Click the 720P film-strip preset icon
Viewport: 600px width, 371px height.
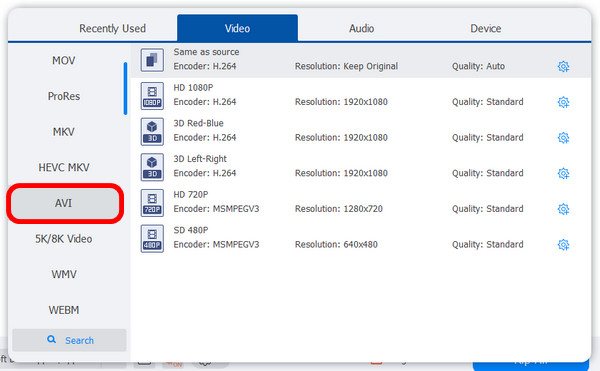(152, 203)
